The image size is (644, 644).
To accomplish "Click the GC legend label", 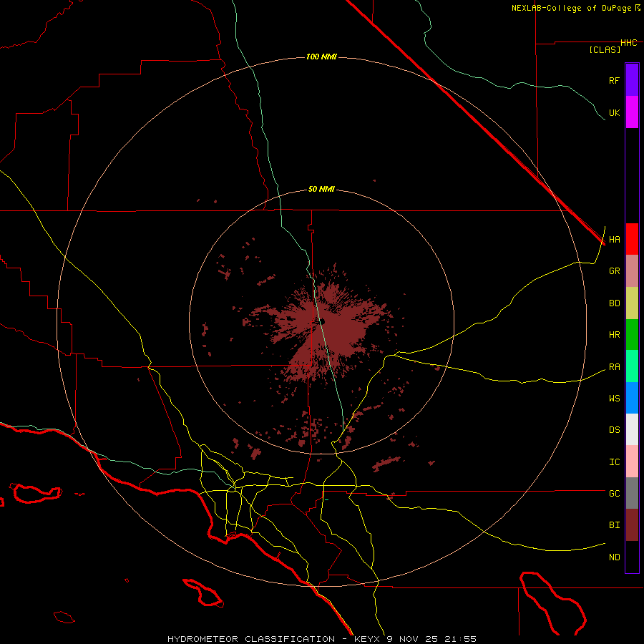I will (614, 494).
